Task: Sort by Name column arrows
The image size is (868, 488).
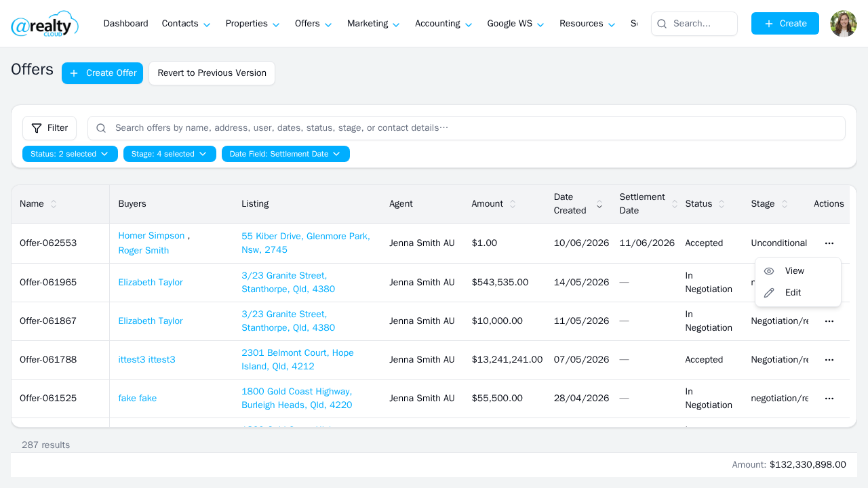Action: click(54, 204)
